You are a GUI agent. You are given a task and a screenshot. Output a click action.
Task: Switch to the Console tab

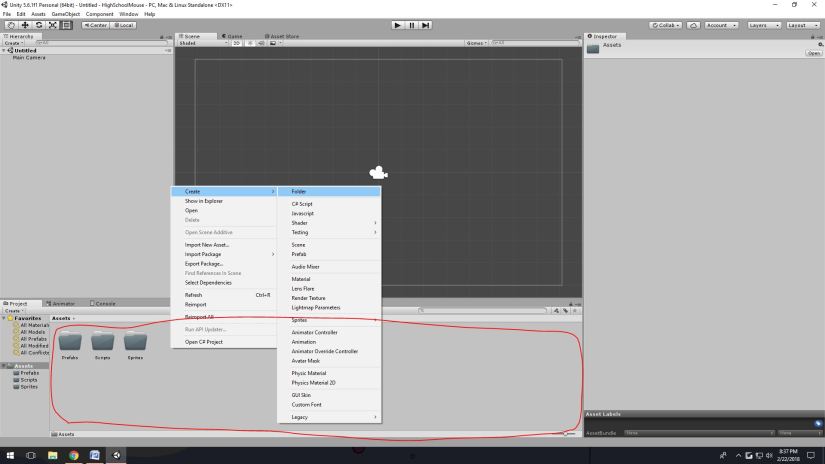point(104,303)
